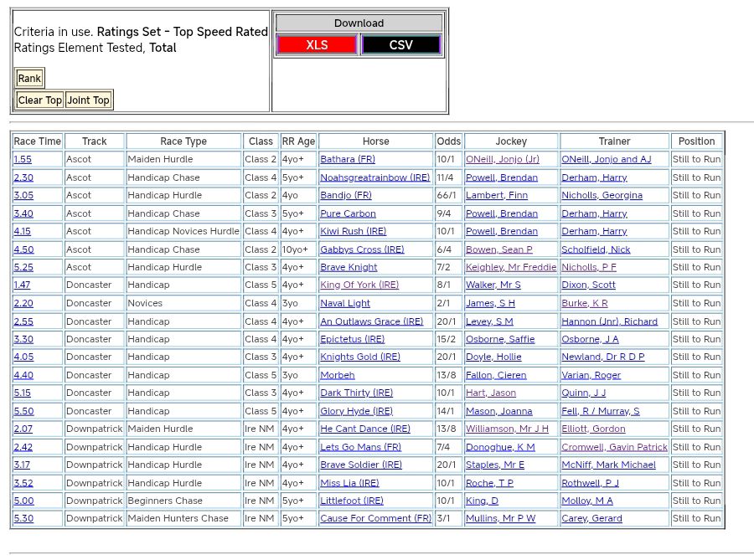The height and width of the screenshot is (560, 754).
Task: Click the black CSV download button
Action: (401, 45)
